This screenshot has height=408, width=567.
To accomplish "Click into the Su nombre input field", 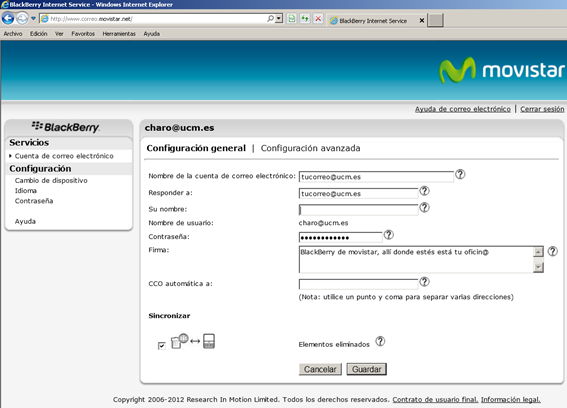I will (358, 210).
